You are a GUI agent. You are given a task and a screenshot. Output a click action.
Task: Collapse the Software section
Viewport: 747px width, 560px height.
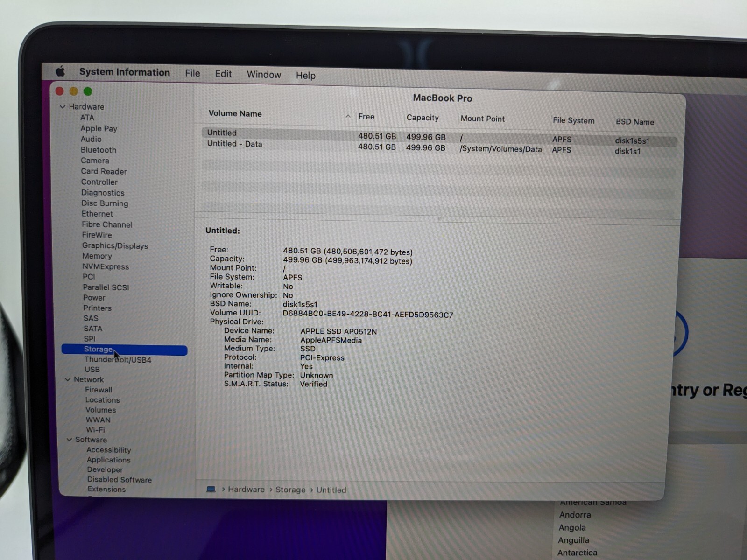pos(69,440)
